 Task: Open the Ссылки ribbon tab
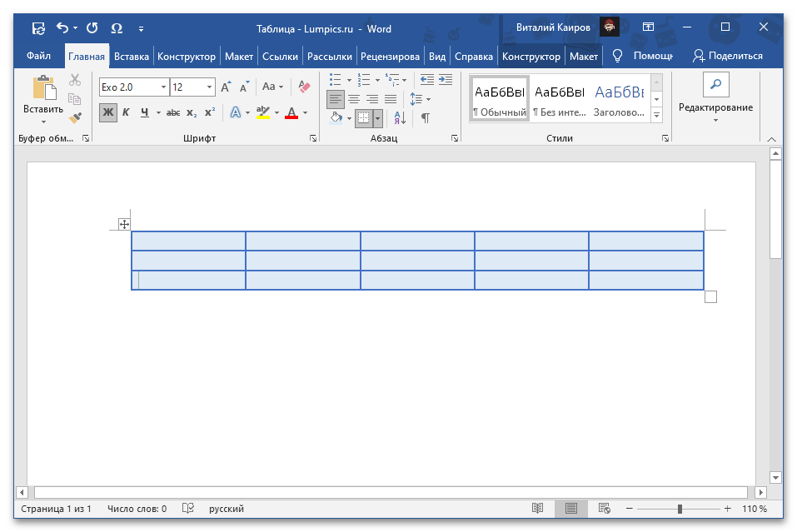280,57
